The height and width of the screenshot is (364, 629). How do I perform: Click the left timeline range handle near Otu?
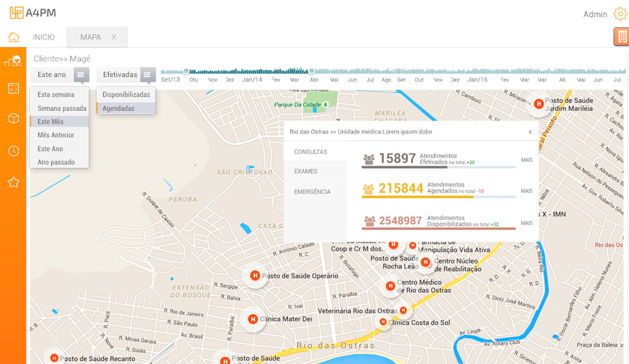[x=186, y=71]
